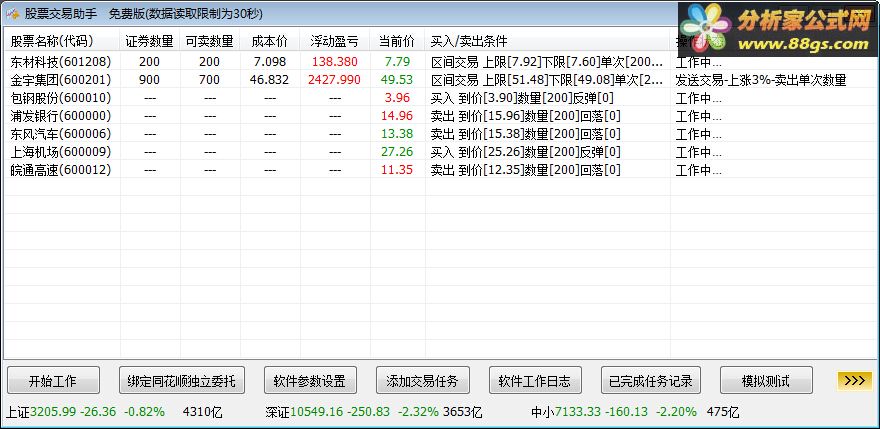Open 绑定同花顺独立委托
Screen dimensions: 880x429
182,381
